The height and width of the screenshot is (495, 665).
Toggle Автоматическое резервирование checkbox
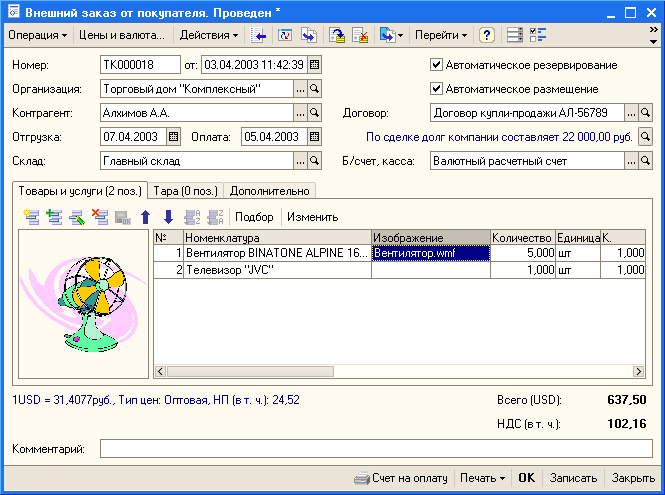(x=436, y=65)
